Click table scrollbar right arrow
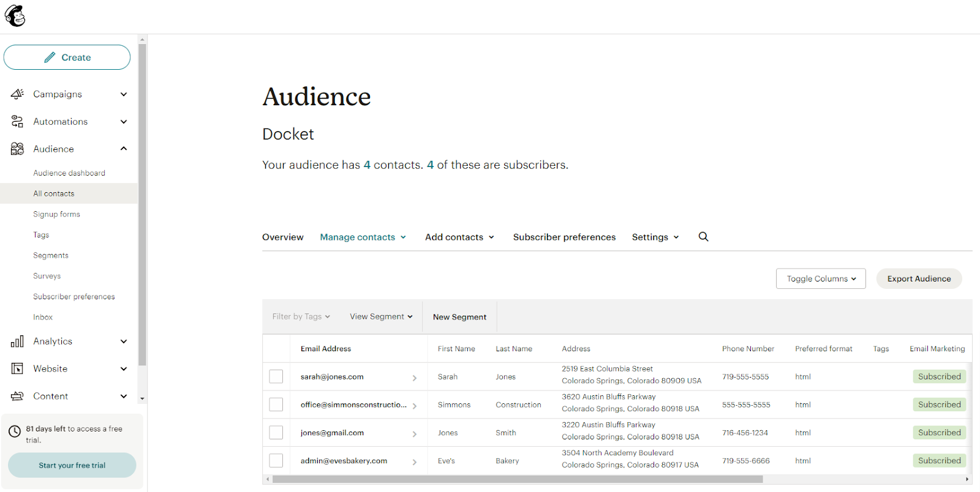The image size is (980, 492). point(968,479)
